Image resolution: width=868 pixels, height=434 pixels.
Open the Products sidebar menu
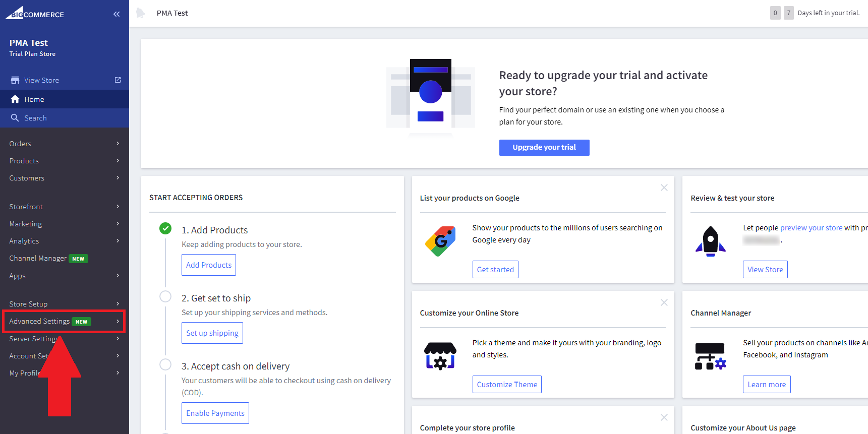[24, 161]
